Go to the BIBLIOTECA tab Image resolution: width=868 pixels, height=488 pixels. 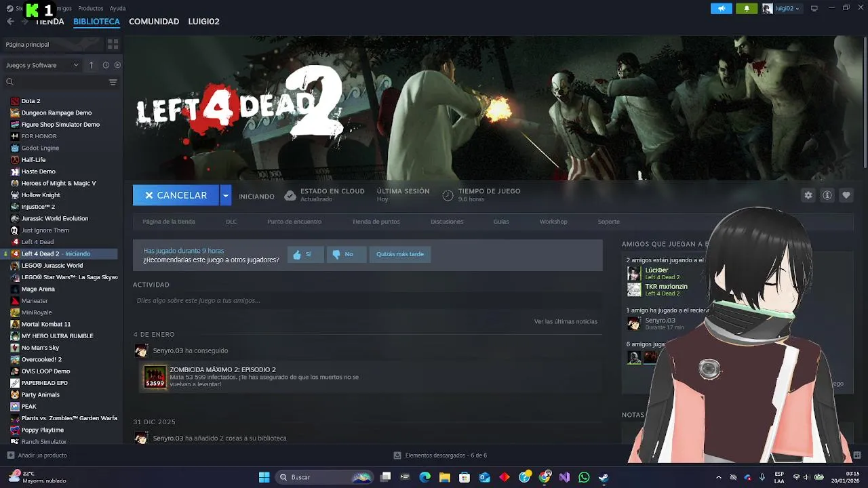96,22
